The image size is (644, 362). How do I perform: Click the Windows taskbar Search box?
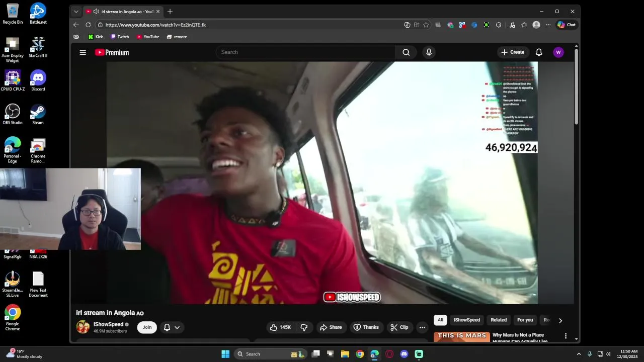(x=271, y=354)
